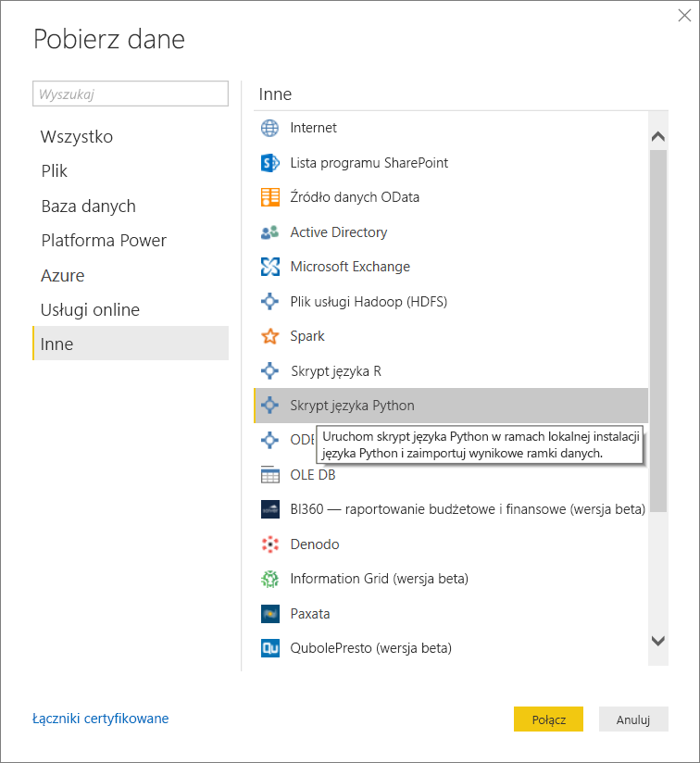This screenshot has width=700, height=763.
Task: Open the Wszystko category
Action: (x=77, y=137)
